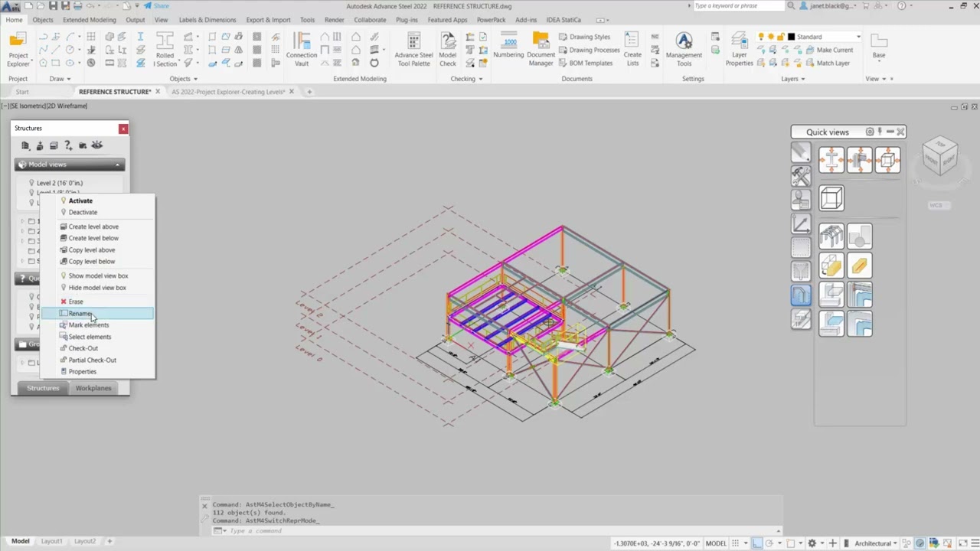Click the Quick views settings gear

click(870, 132)
